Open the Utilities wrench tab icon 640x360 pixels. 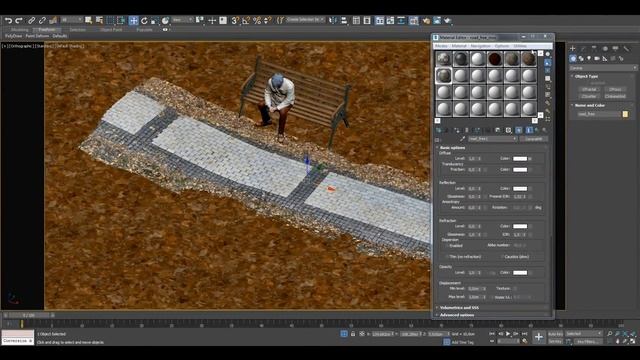click(x=626, y=49)
